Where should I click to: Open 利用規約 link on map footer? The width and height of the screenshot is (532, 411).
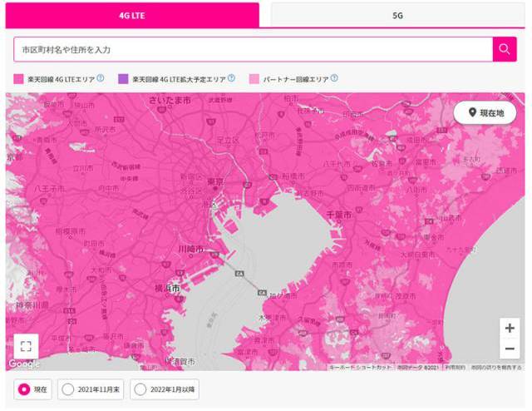tap(455, 368)
